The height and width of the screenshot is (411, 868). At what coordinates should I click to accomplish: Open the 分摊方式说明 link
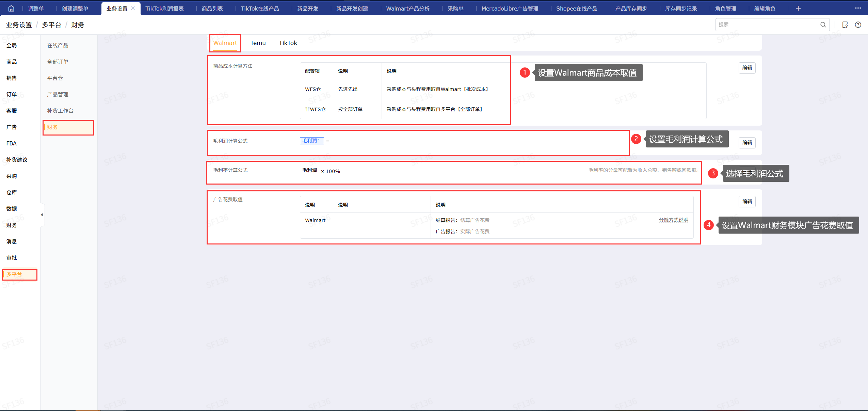[x=674, y=220]
